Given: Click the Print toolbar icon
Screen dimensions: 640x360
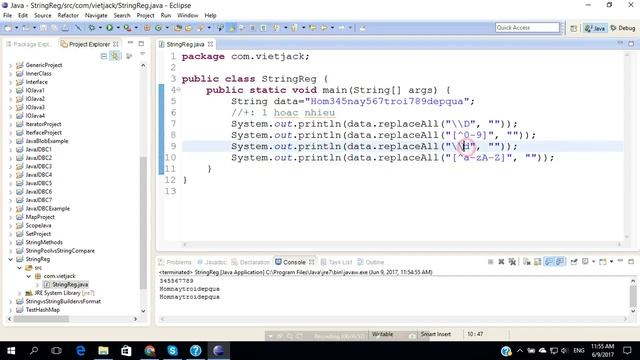Looking at the screenshot, I should pos(65,28).
